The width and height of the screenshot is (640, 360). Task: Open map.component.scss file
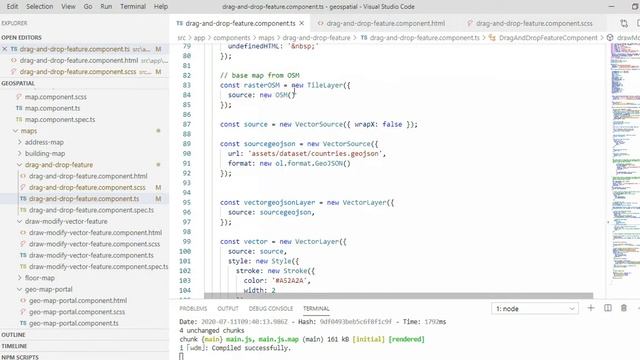click(56, 97)
